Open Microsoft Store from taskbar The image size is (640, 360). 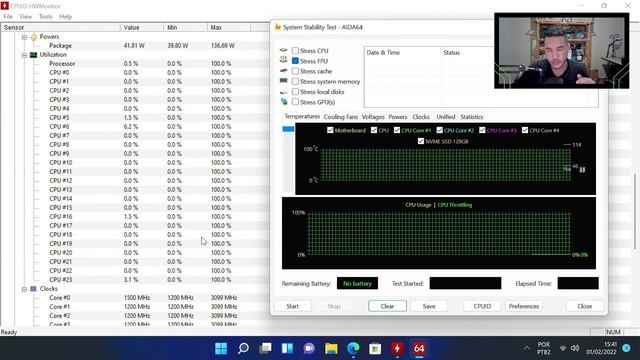click(x=375, y=348)
